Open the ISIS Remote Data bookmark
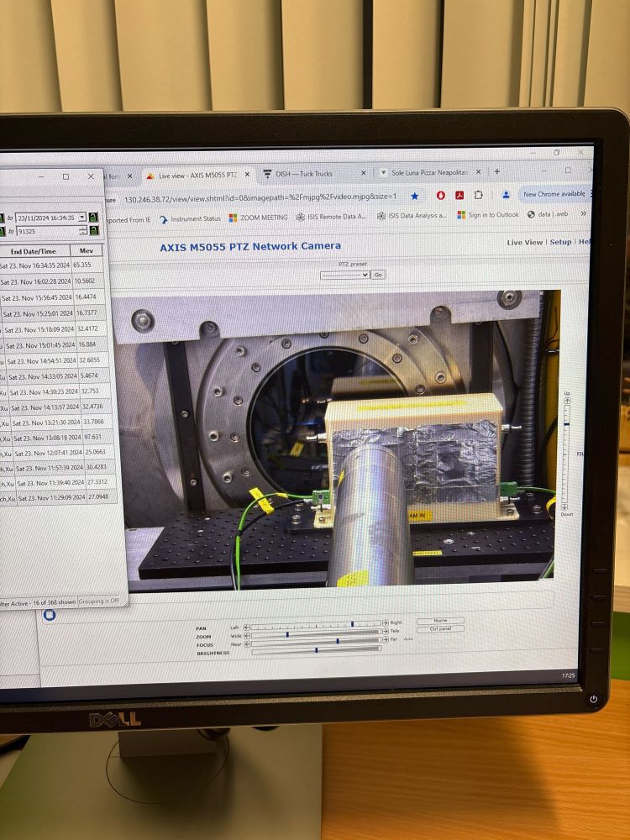This screenshot has width=630, height=840. click(x=332, y=217)
